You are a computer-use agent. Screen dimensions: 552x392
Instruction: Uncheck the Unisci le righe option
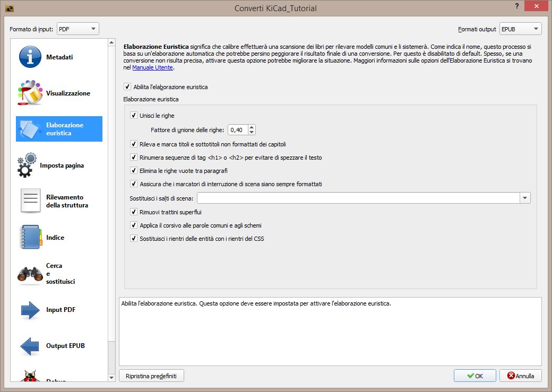[133, 115]
